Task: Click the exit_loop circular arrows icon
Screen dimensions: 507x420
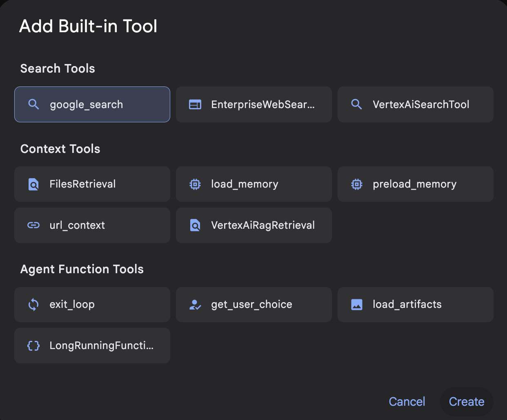Action: (33, 304)
